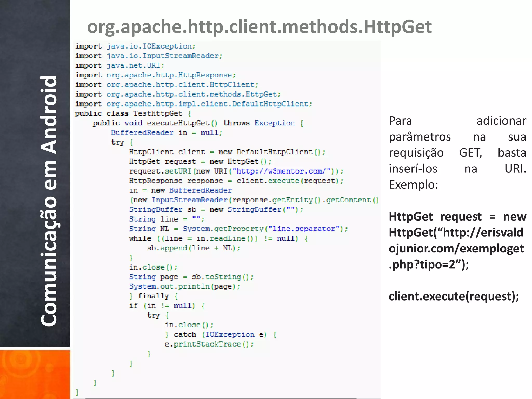Viewport: 532px width, 399px height.
Task: Click the import org.apache.http.HttpResponse line
Action: coord(156,75)
